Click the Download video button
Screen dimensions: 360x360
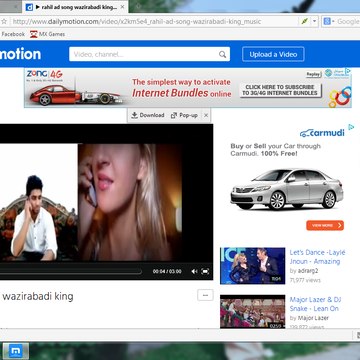tap(148, 115)
